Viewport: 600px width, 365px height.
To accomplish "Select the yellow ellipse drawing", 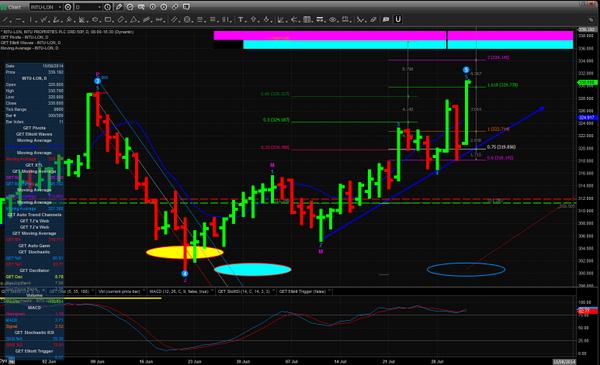I will (x=184, y=252).
